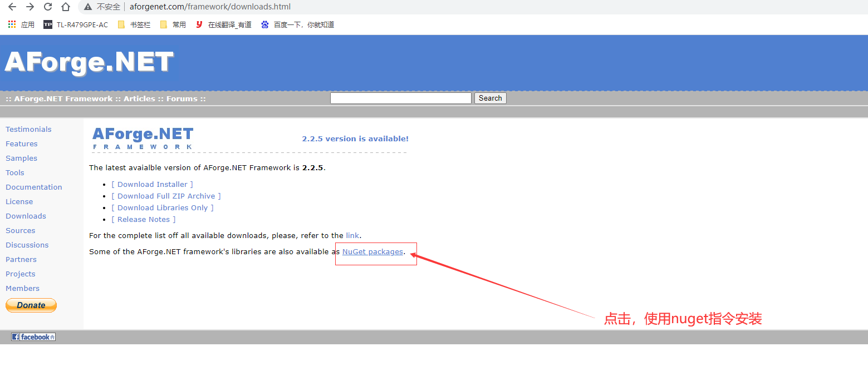The image size is (868, 386).
Task: Click the AForge.NET Framework page logo
Action: 143,138
